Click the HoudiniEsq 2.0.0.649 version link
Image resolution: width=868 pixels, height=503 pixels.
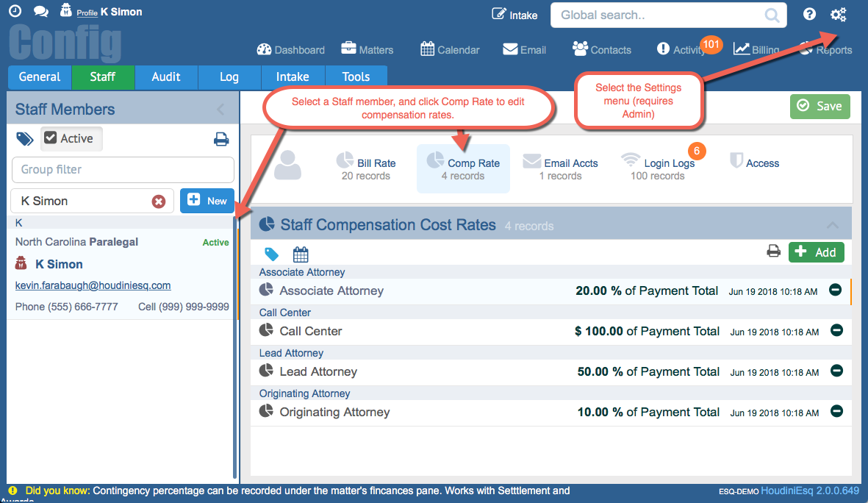click(810, 490)
